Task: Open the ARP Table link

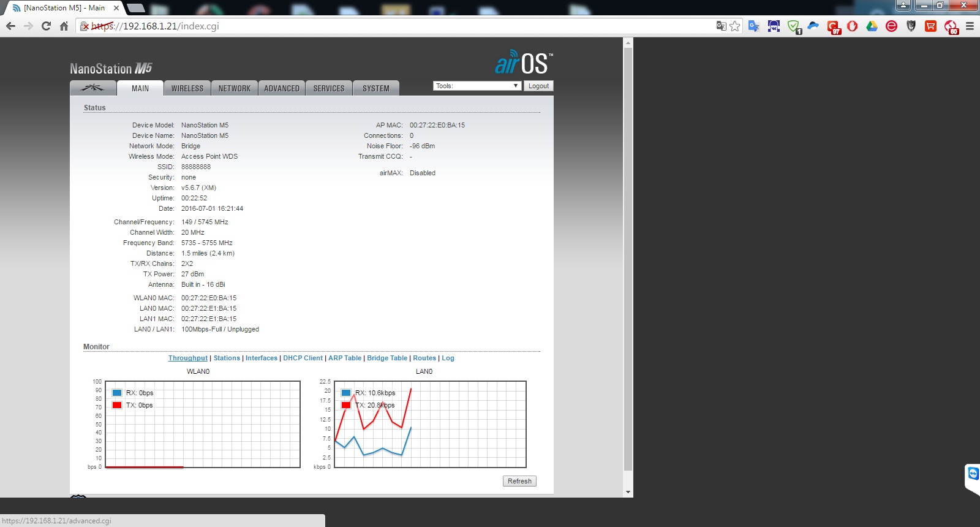Action: 345,358
